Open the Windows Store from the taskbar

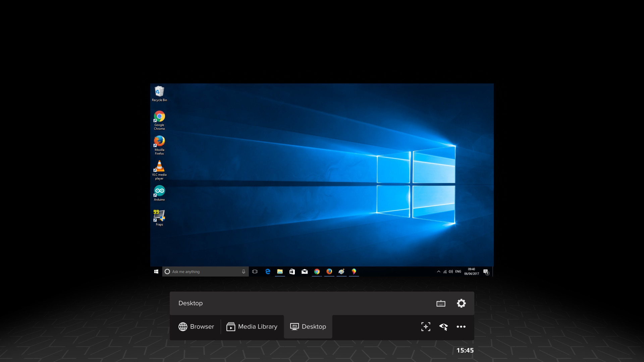click(292, 272)
